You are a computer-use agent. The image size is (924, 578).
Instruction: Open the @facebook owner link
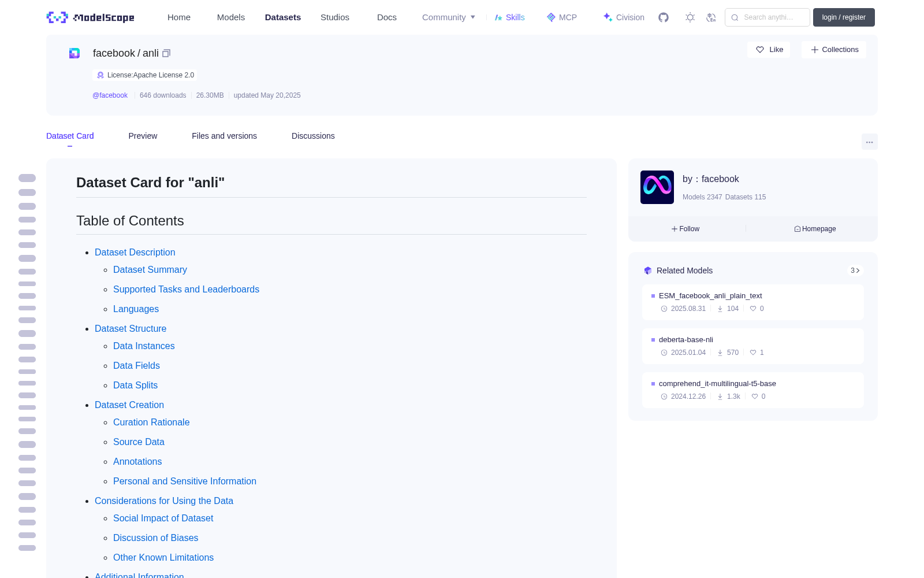(110, 95)
